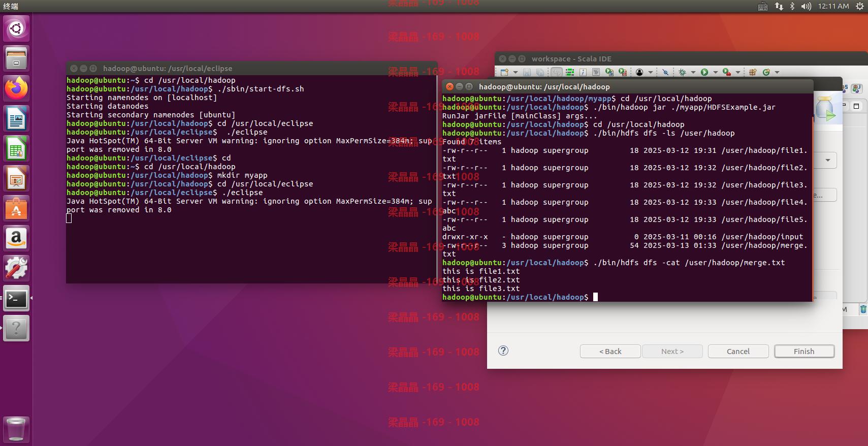Click the '/user/hadoop/input' directory row in hadoop terminal
The height and width of the screenshot is (446, 868).
coord(623,237)
